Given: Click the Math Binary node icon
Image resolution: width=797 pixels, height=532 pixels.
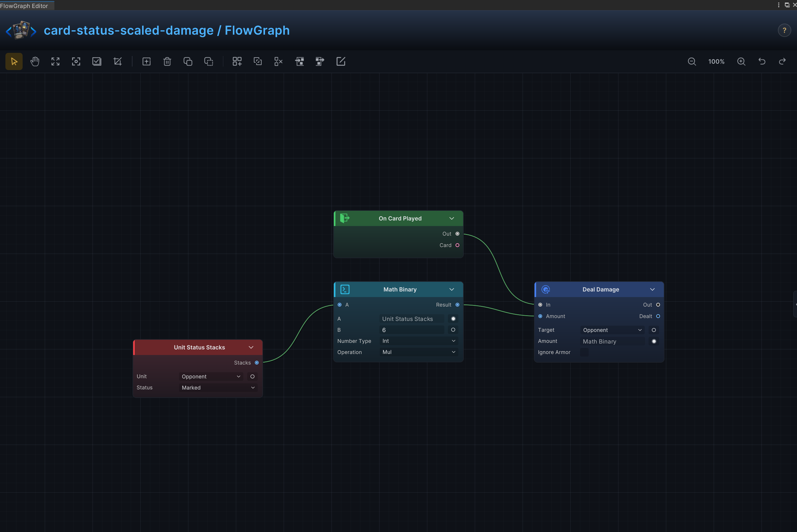Looking at the screenshot, I should click(345, 289).
